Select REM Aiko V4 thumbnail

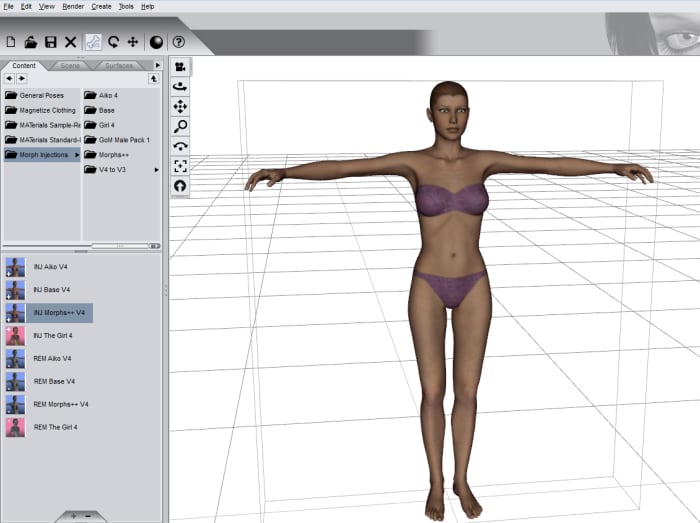tap(15, 359)
